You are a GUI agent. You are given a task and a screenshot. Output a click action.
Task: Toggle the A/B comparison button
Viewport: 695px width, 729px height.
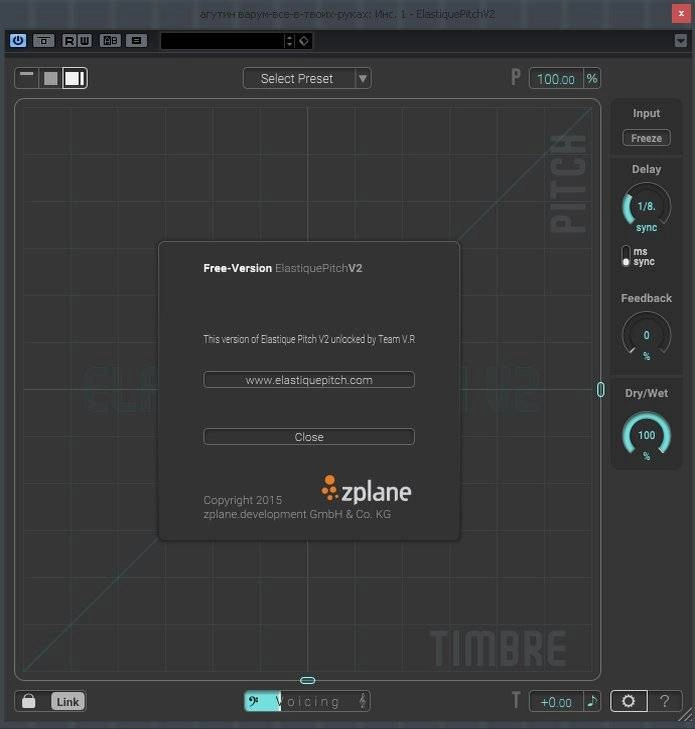[x=110, y=41]
